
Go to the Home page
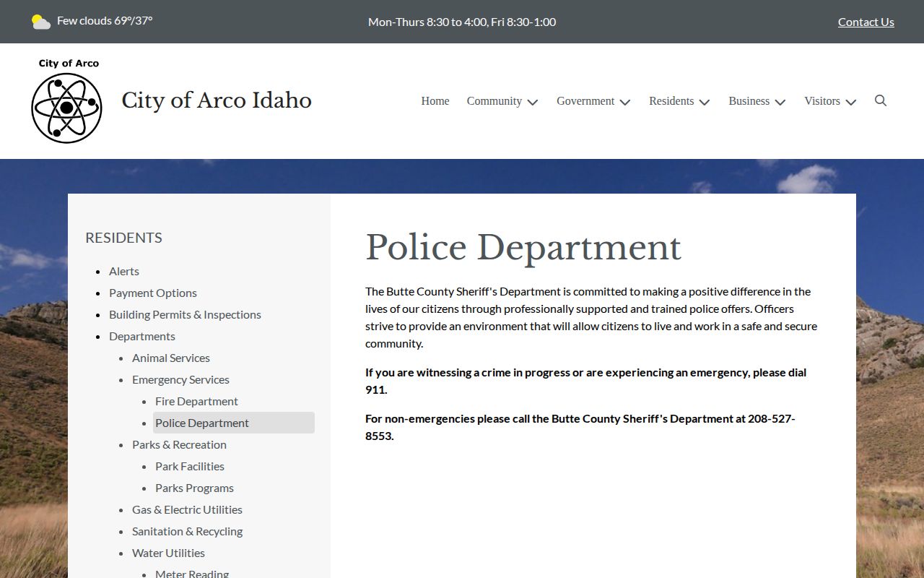pyautogui.click(x=435, y=101)
